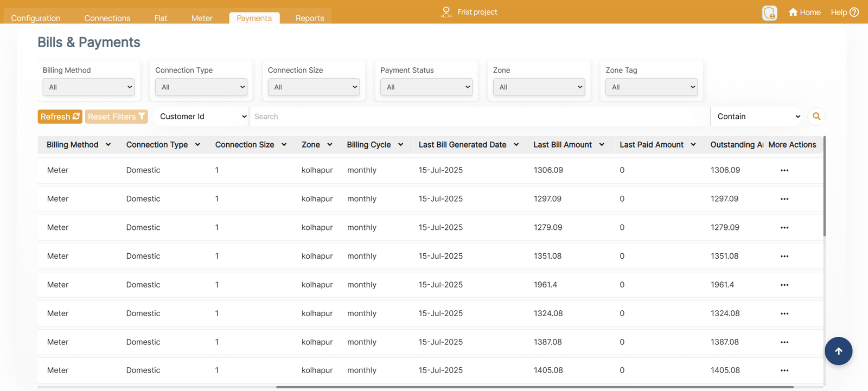Expand the Last Bill Amount column chevron
The width and height of the screenshot is (868, 391).
602,145
